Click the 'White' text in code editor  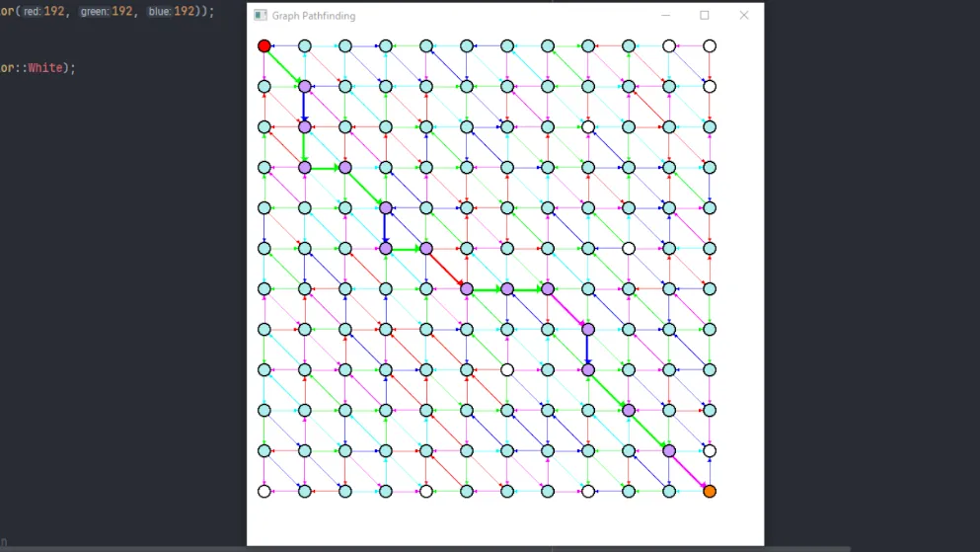(45, 67)
